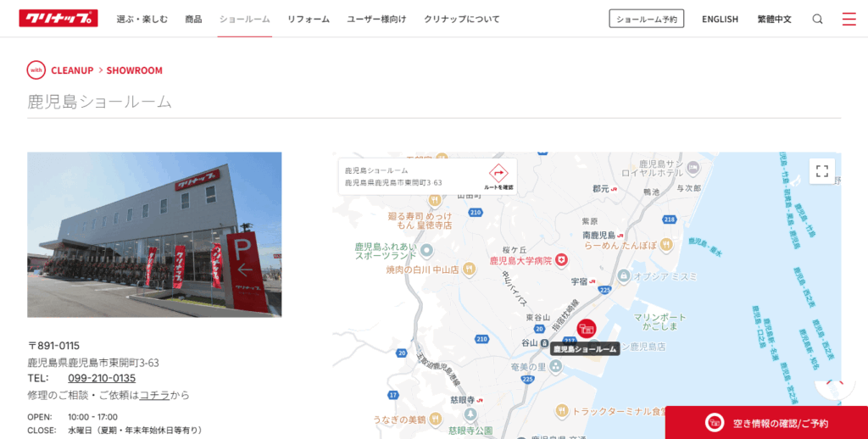This screenshot has width=868, height=439.
Task: Click the SHOWROOM breadcrumb link
Action: point(135,70)
